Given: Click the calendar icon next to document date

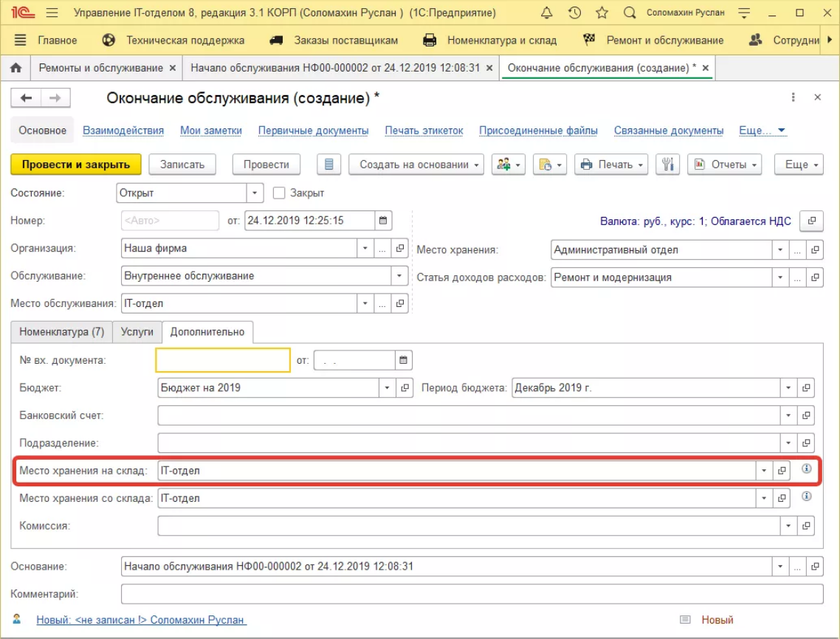Looking at the screenshot, I should point(382,220).
